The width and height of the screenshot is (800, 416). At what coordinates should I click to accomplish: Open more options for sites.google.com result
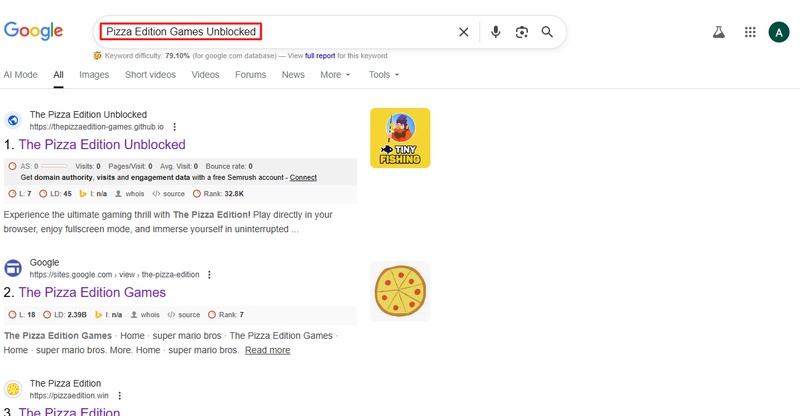(209, 275)
